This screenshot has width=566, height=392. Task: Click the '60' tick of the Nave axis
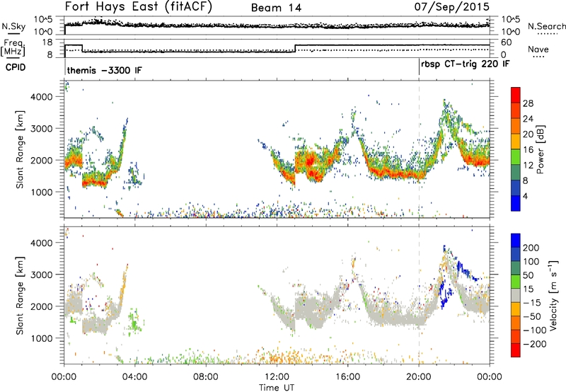coord(507,42)
